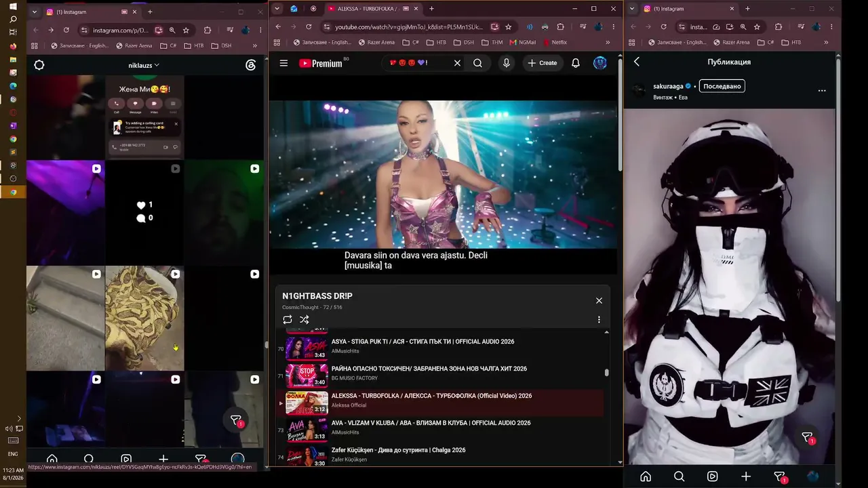Open tab search dropdown in right Instagram window
Viewport: 868px width, 488px height.
633,9
